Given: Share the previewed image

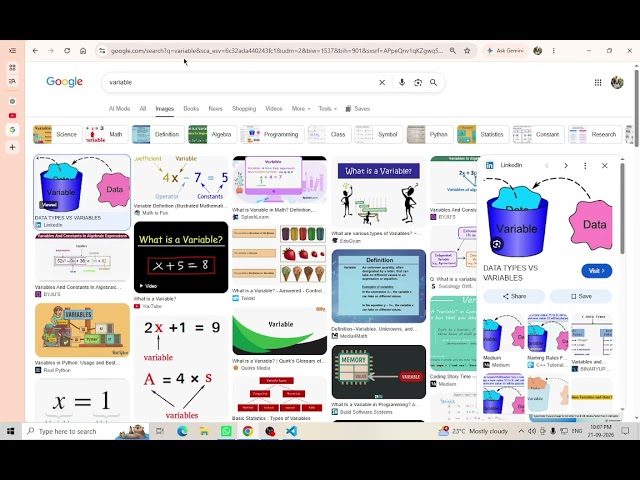Looking at the screenshot, I should (x=514, y=296).
